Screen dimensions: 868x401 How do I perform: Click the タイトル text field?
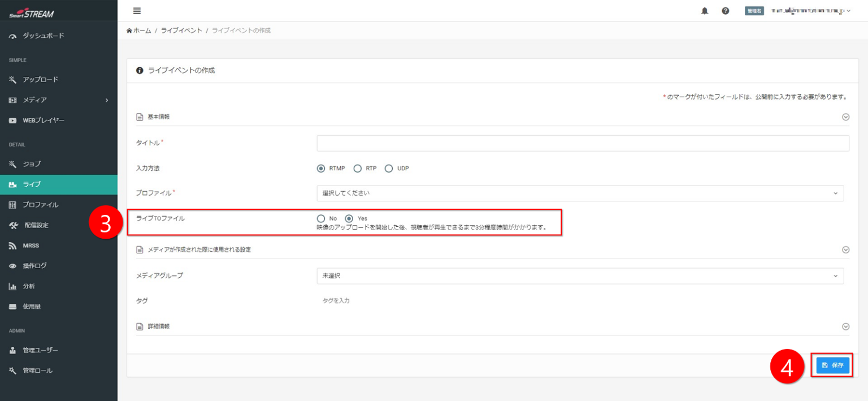(x=583, y=143)
